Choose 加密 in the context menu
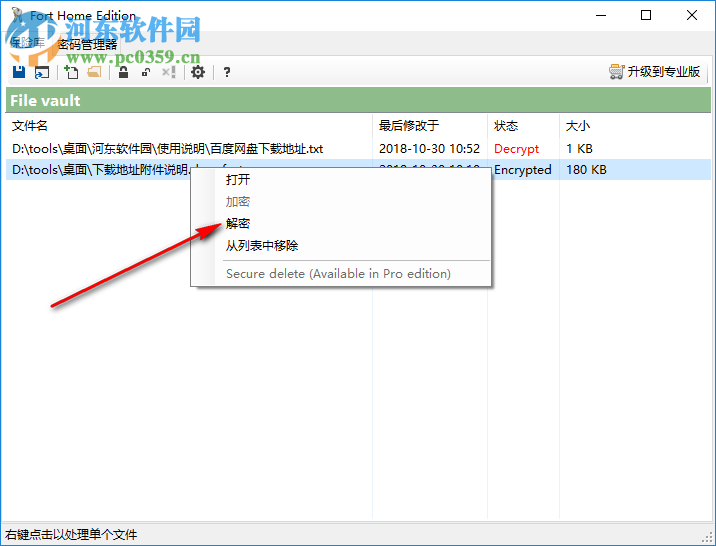The height and width of the screenshot is (546, 716). (237, 201)
